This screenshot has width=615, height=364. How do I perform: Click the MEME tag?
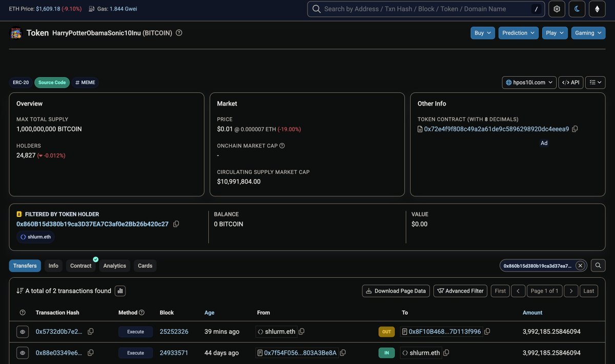[85, 82]
